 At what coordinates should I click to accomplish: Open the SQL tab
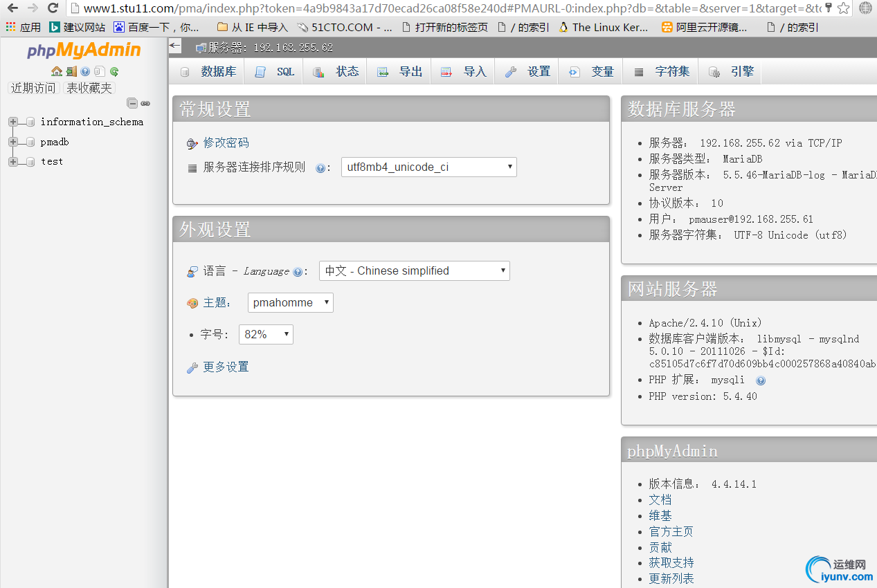274,72
